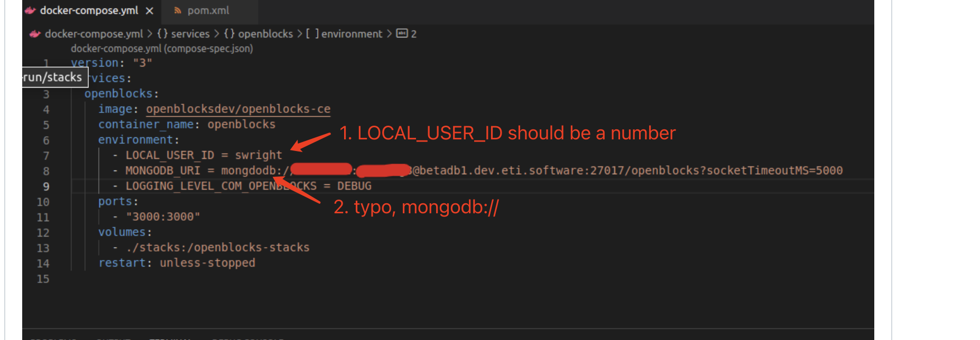Click the whale icon in the breadcrumb bar
Viewport: 980px width, 340px height.
pos(35,33)
